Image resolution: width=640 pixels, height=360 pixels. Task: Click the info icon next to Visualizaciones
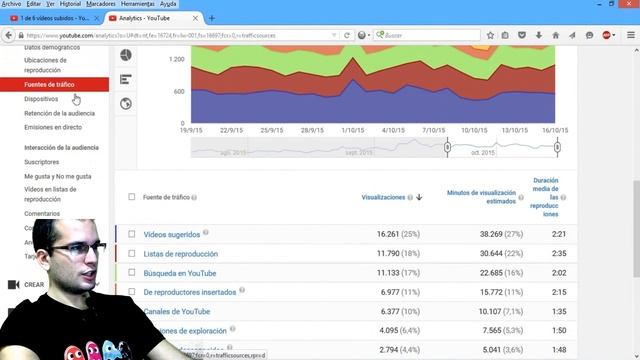[x=410, y=198]
